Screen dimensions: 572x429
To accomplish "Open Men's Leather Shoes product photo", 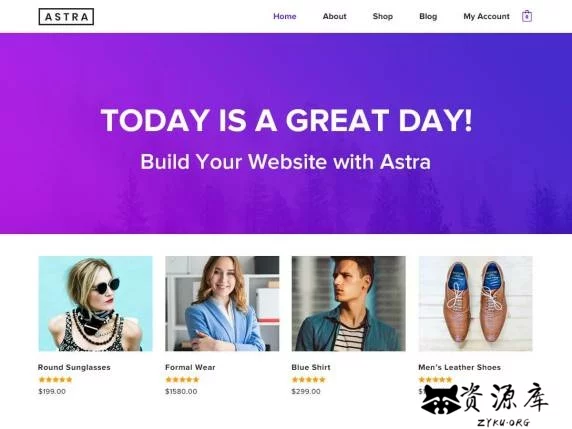I will point(475,304).
